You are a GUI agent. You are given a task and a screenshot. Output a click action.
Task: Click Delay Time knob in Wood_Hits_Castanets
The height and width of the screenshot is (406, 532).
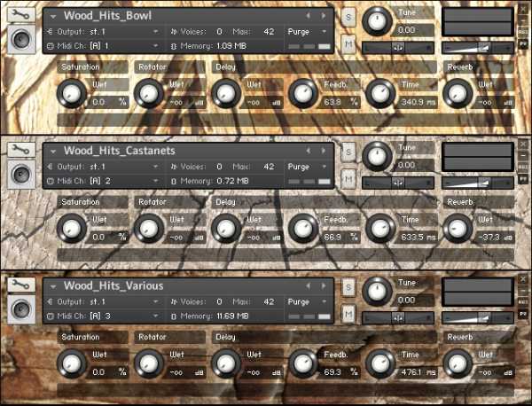380,229
